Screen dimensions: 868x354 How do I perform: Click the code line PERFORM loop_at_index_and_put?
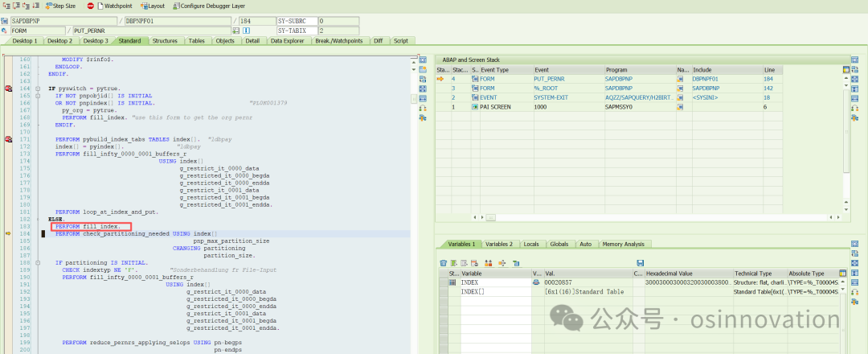(x=107, y=212)
